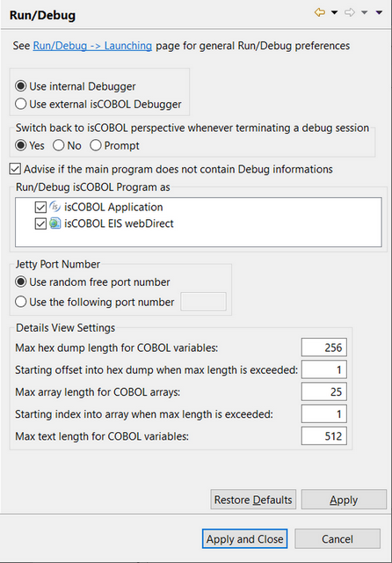Click the Restore Defaults button
Screen dimensions: 392x563
point(253,500)
